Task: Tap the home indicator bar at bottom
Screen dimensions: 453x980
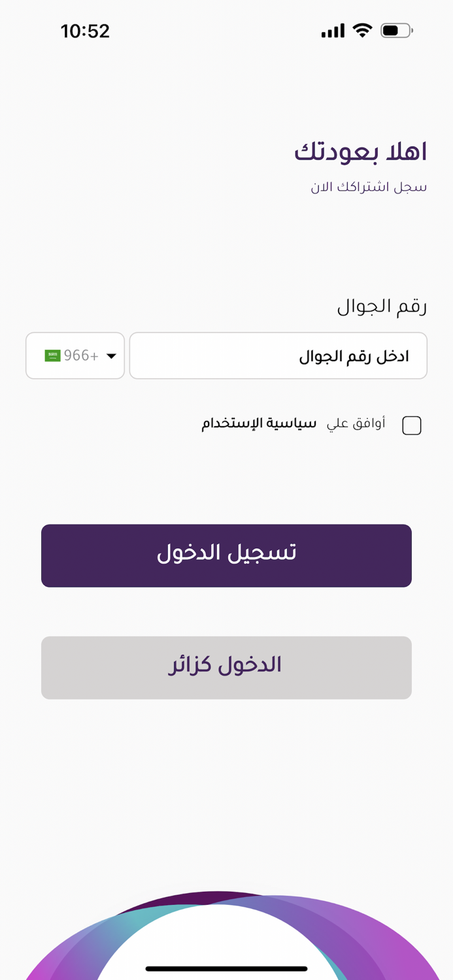Action: 226,968
